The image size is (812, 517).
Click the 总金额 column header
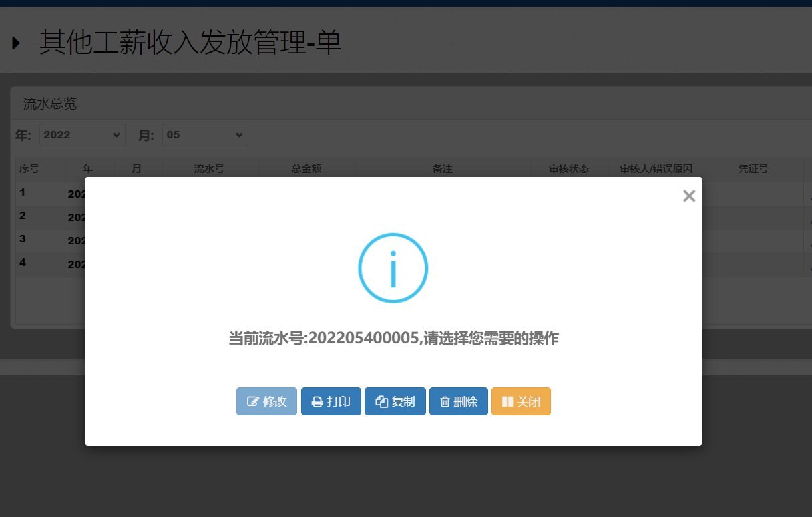[x=307, y=169]
